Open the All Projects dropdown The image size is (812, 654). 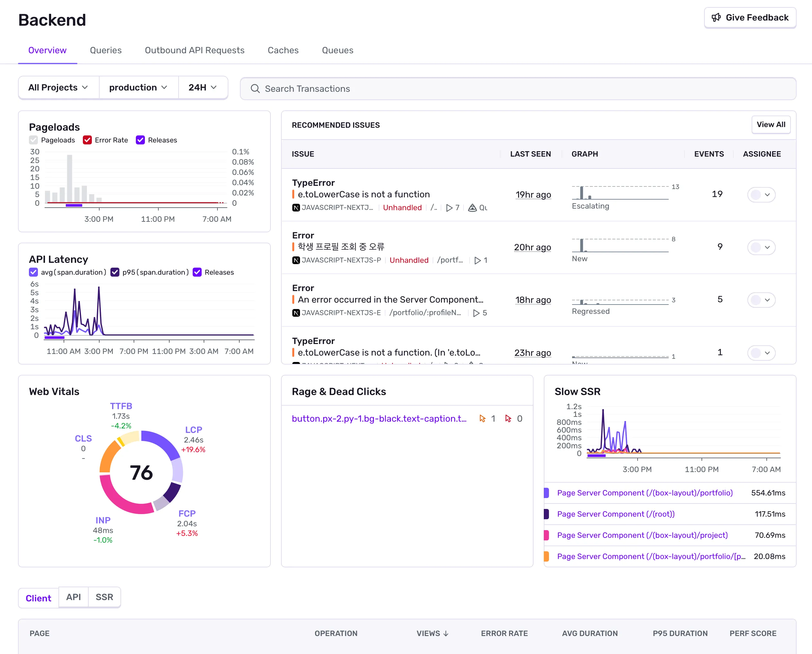(58, 87)
